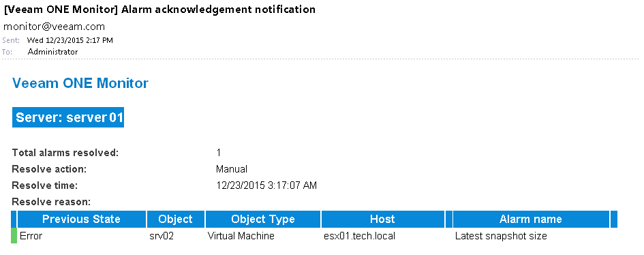This screenshot has height=255, width=644.
Task: Click the Sent date Wed 12/23/2015
Action: [x=55, y=40]
